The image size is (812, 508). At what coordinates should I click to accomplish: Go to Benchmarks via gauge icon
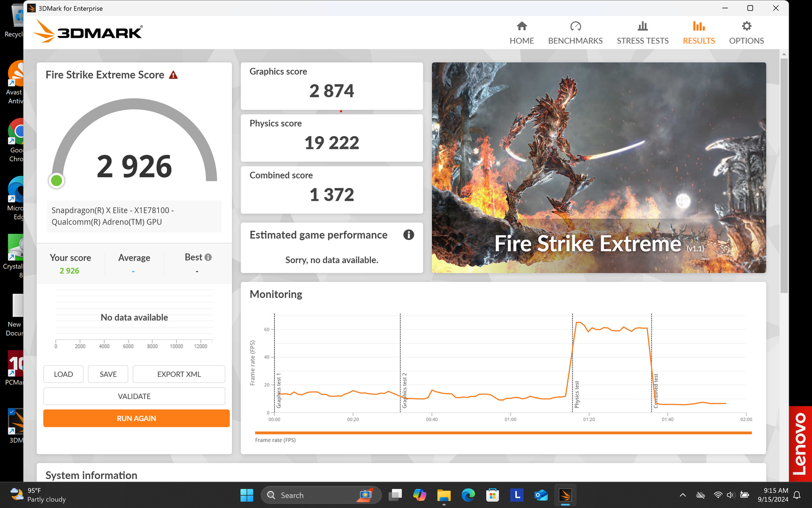[575, 26]
